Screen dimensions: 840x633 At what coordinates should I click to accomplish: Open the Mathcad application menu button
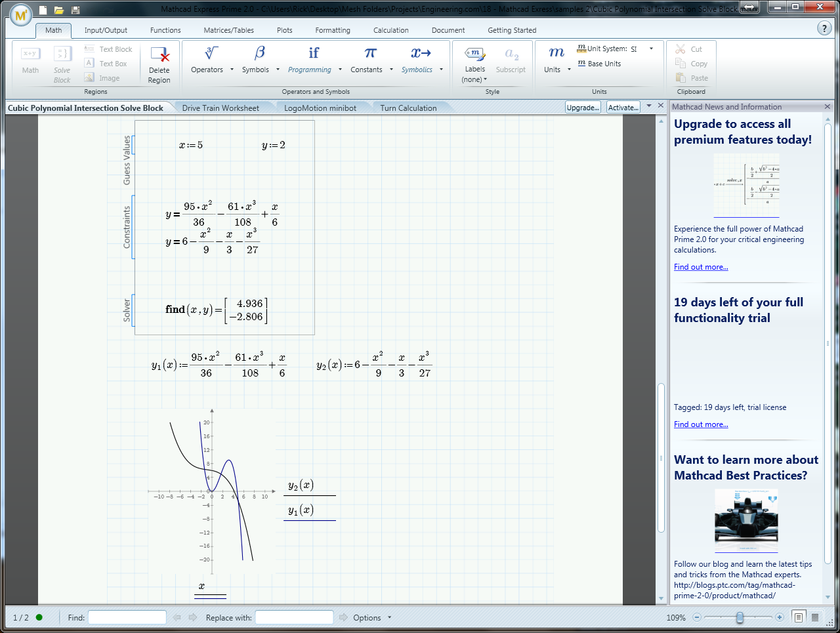tap(21, 14)
